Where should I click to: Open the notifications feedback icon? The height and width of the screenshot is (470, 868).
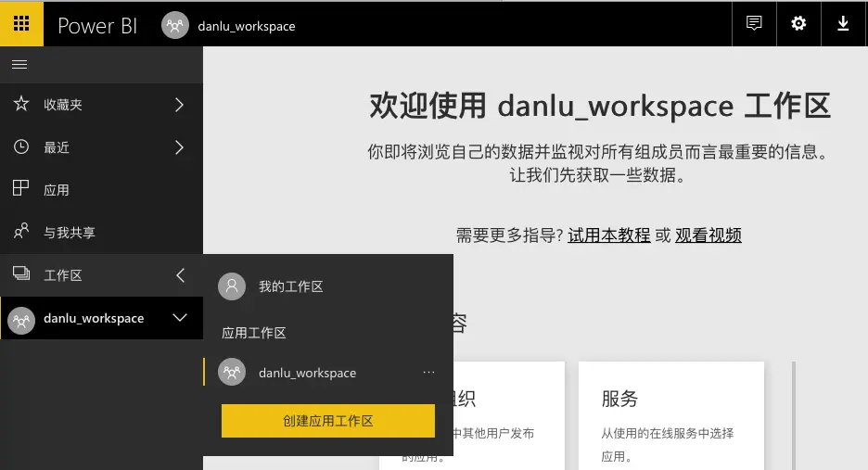(x=754, y=24)
